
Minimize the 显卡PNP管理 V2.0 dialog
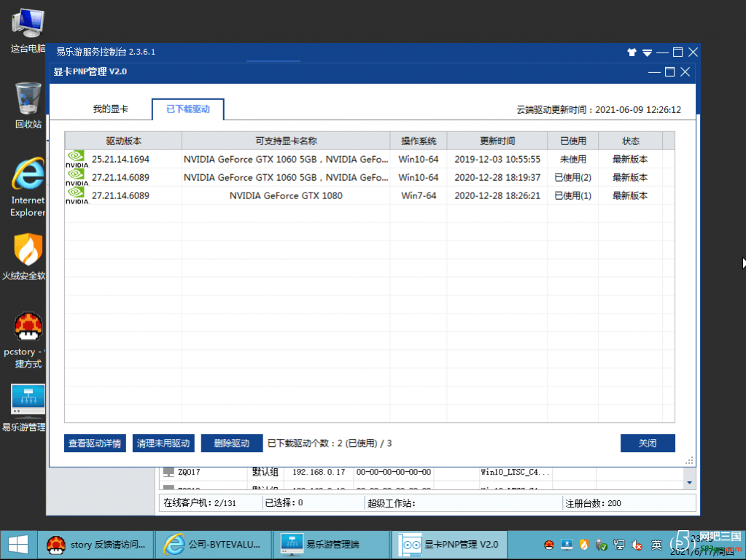(x=654, y=72)
